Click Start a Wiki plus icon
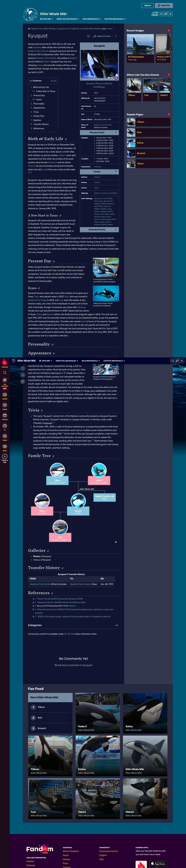 (5, 456)
